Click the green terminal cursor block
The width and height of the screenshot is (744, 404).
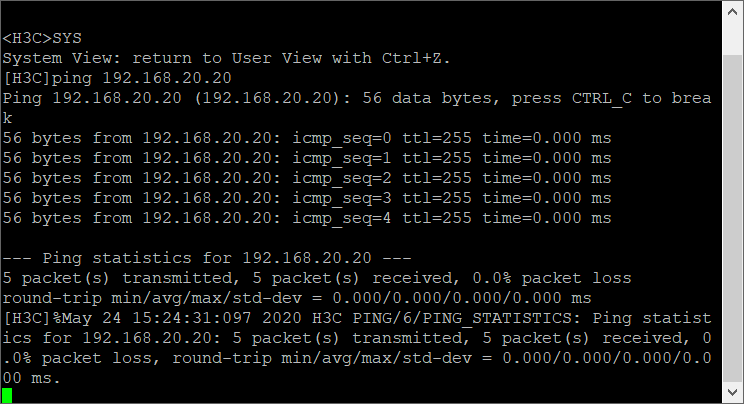(x=8, y=395)
